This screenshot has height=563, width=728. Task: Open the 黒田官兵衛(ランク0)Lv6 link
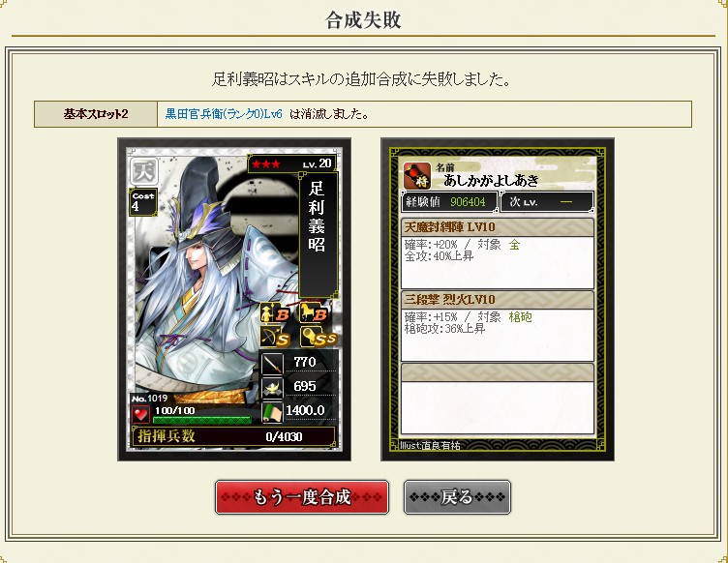click(224, 114)
